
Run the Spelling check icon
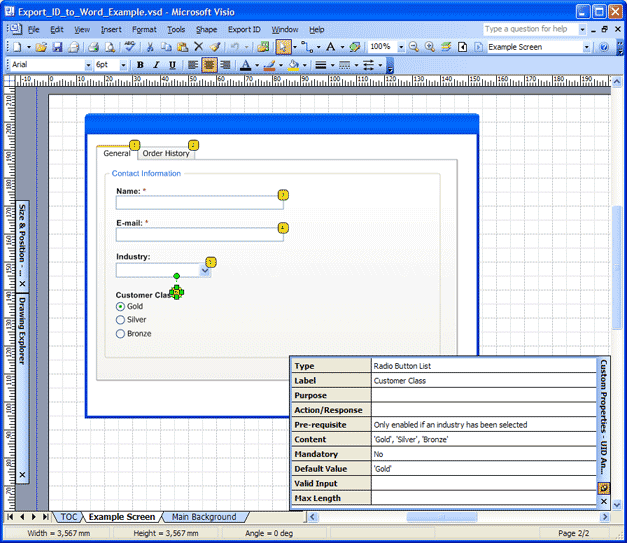130,46
